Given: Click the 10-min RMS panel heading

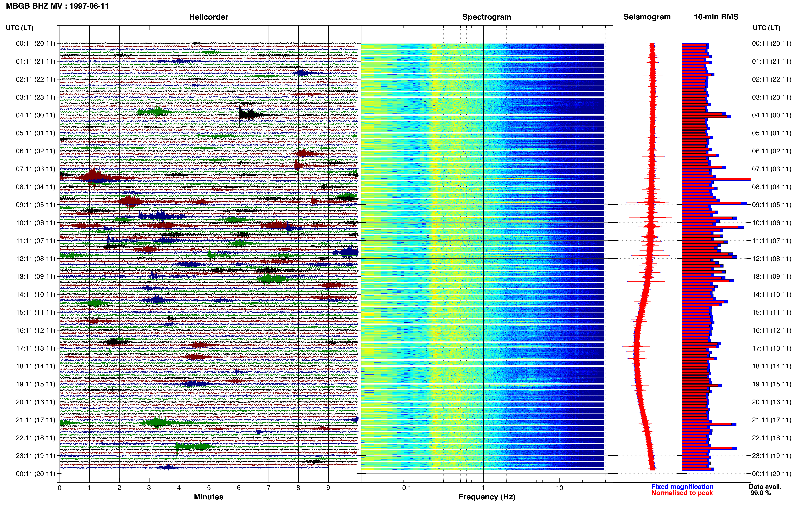Looking at the screenshot, I should tap(716, 17).
